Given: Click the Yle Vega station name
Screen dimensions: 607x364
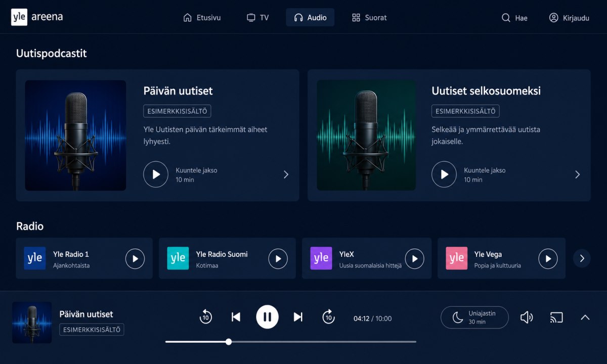Looking at the screenshot, I should coord(488,254).
